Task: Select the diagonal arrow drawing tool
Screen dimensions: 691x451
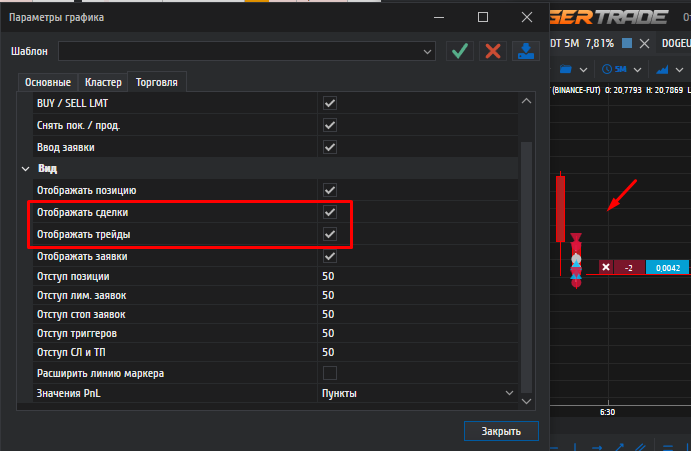Action: 619,447
